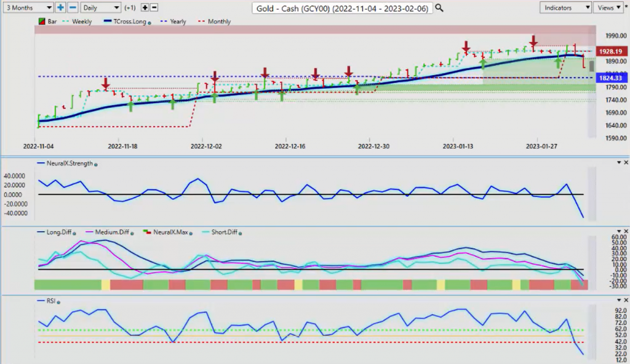The height and width of the screenshot is (364, 630).
Task: Click the 2022-11-18 date label
Action: [x=122, y=146]
